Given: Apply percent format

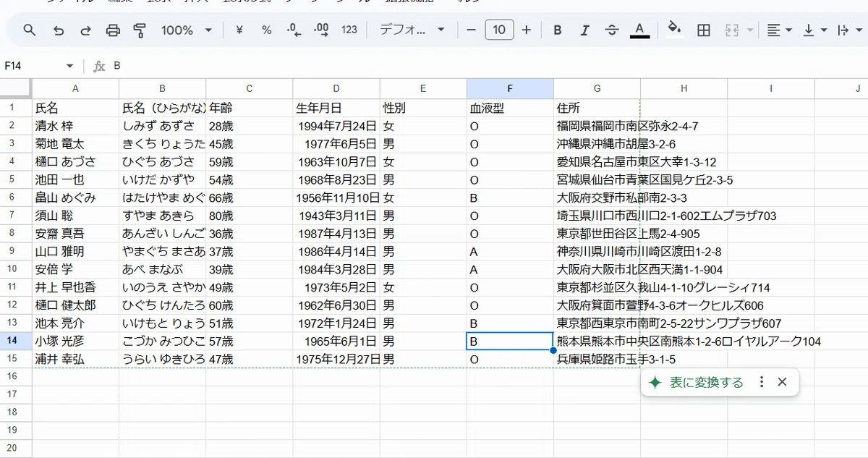Looking at the screenshot, I should pos(266,30).
